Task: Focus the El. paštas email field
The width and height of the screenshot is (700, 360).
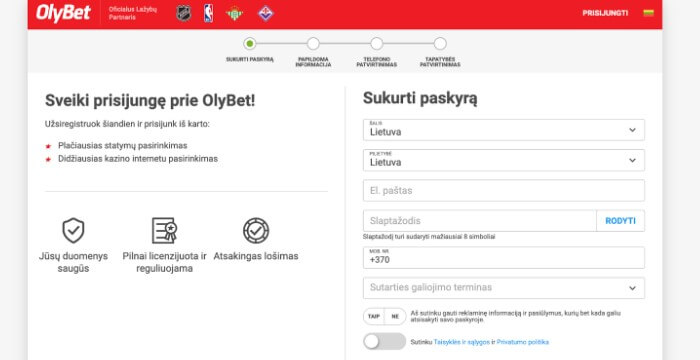Action: 504,191
